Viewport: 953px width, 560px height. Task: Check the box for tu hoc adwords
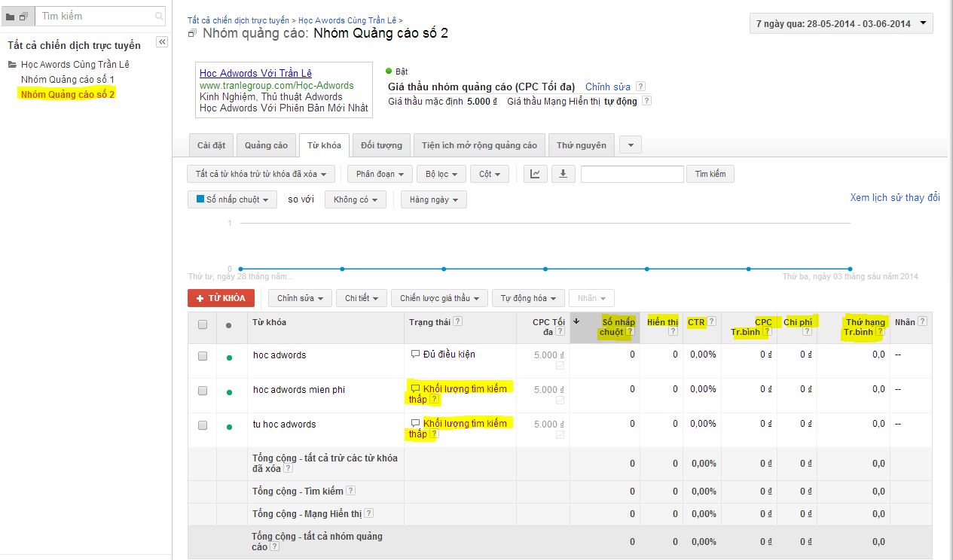coord(203,425)
